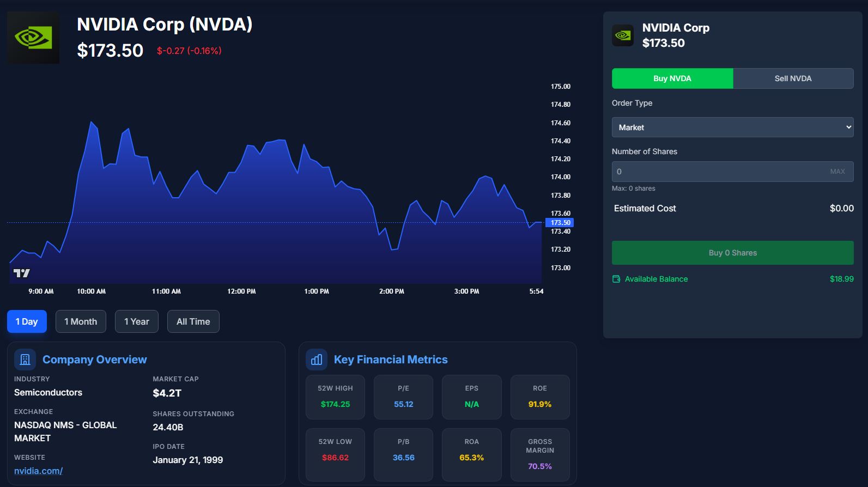Click the MAX shares button

click(x=837, y=172)
